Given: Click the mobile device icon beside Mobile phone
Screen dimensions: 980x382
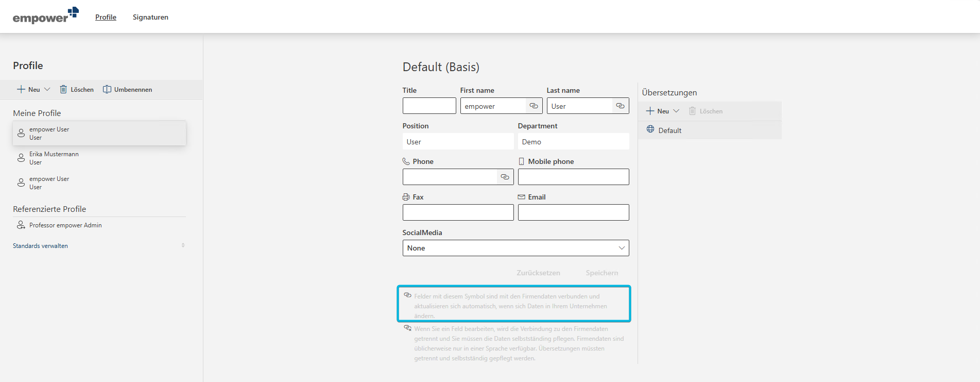Looking at the screenshot, I should click(522, 161).
